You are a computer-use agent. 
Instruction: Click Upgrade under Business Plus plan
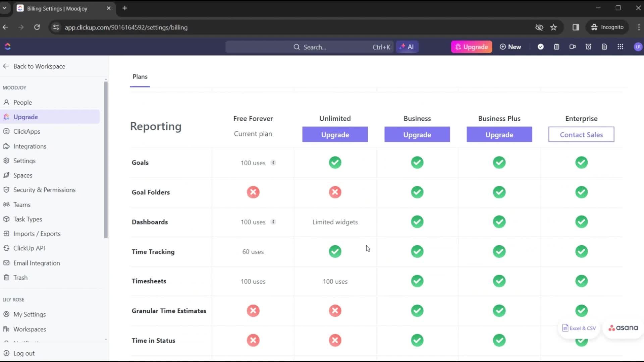pos(499,134)
